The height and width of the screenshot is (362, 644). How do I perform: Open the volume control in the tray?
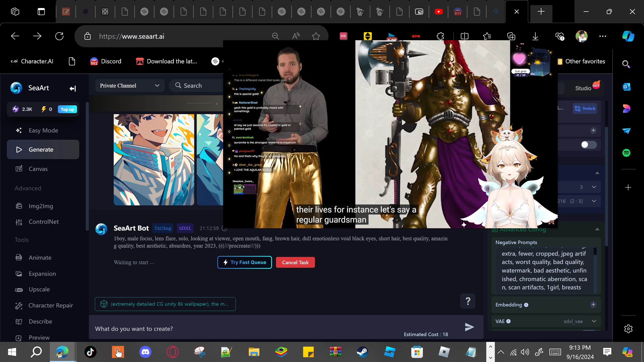pos(525,352)
